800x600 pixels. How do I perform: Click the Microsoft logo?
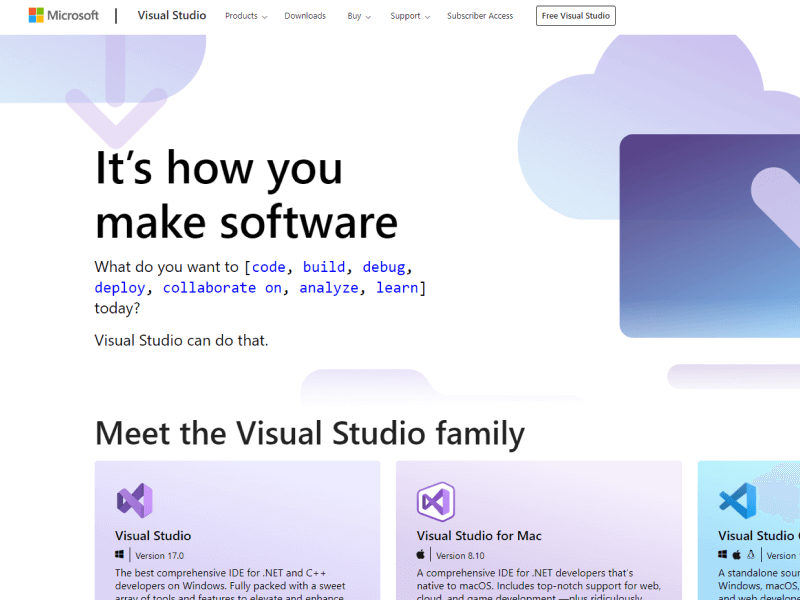coord(63,15)
